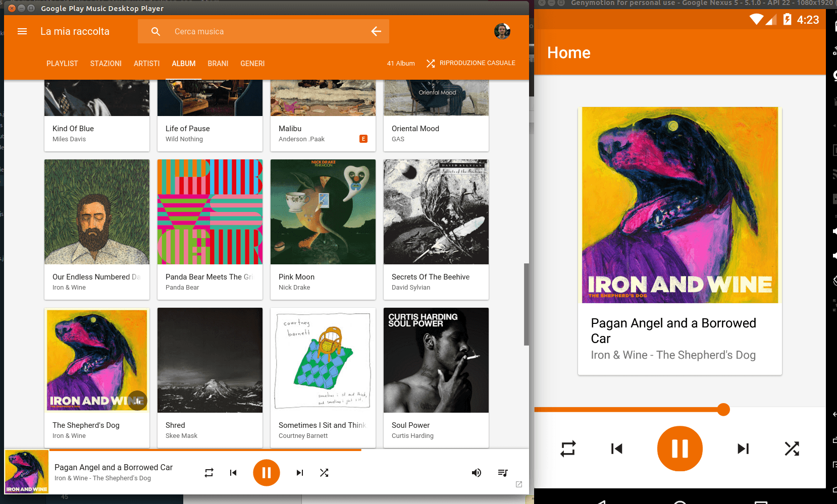Viewport: 837px width, 504px height.
Task: Click the Anderson .Paak artist name
Action: (x=301, y=139)
